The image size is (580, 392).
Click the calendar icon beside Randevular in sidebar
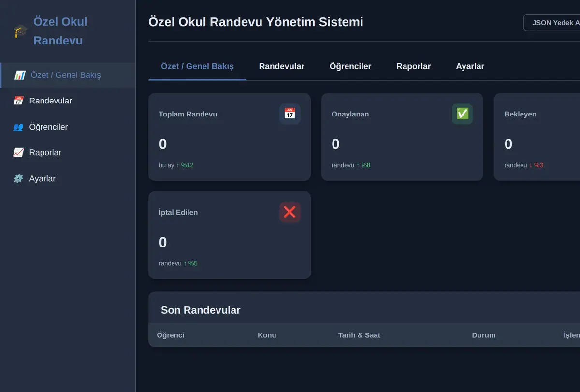[18, 101]
